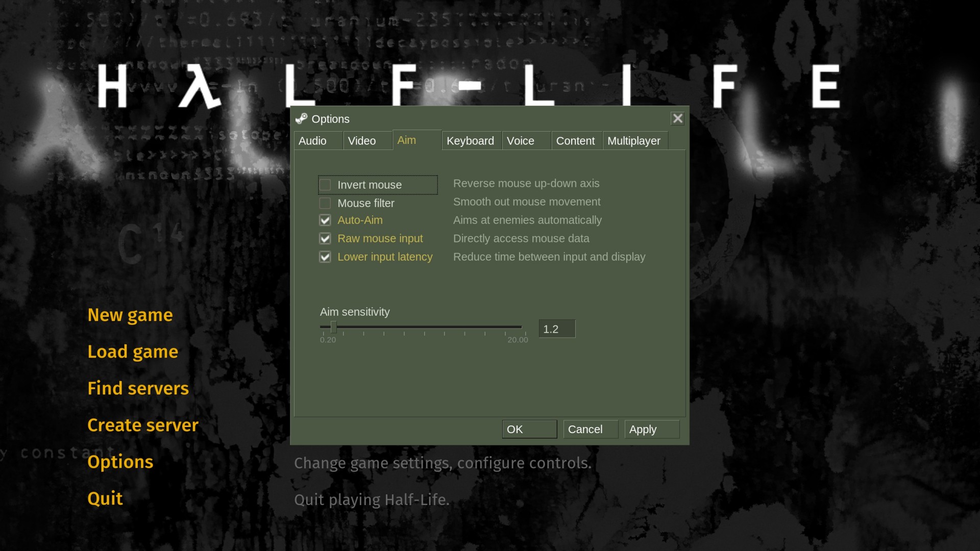Click 'Change game settings, configure controls.' hint
The width and height of the screenshot is (980, 551).
coord(443,463)
